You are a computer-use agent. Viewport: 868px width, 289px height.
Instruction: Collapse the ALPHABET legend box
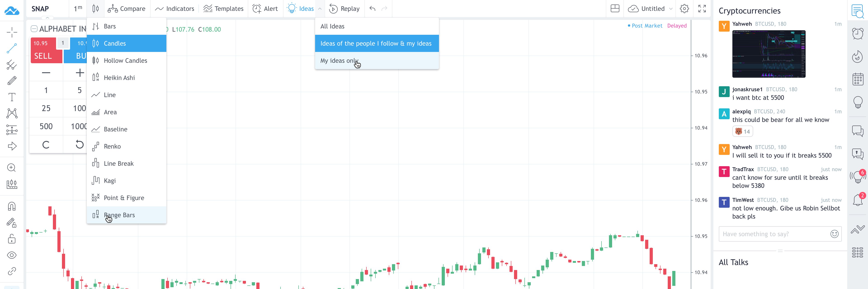34,29
